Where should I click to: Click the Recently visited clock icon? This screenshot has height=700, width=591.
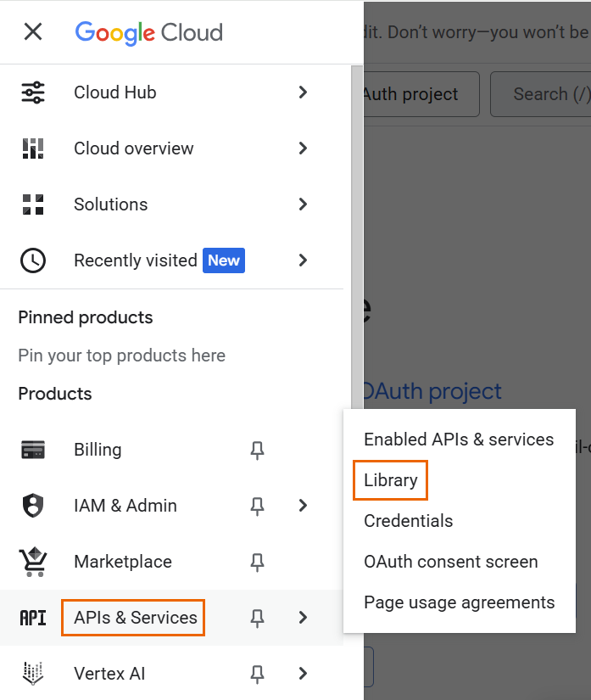coord(33,260)
